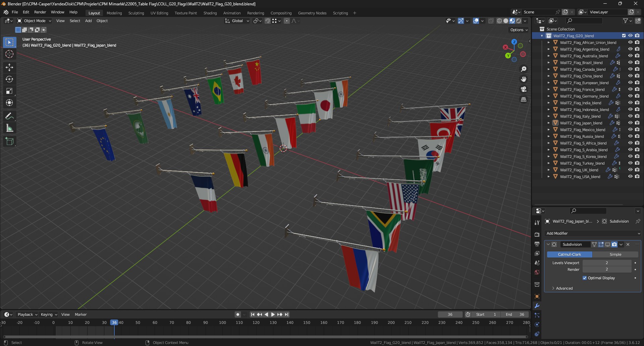
Task: Open the viewport Add menu
Action: 88,21
